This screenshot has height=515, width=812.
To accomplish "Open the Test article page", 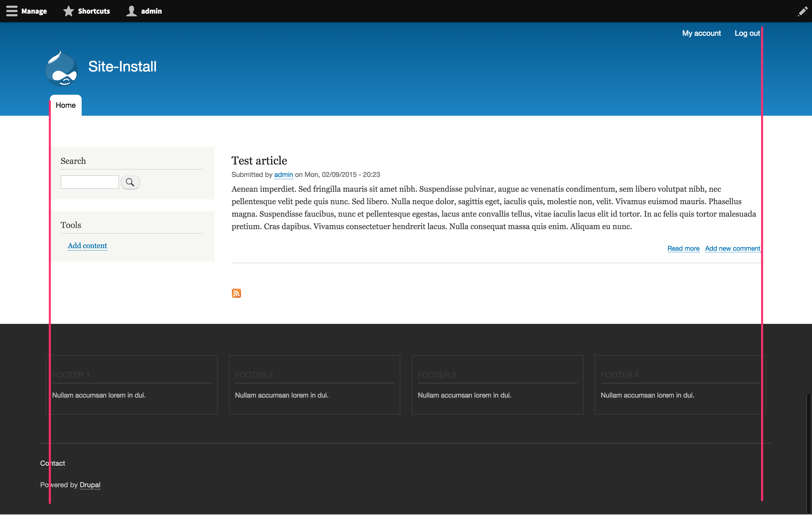I will 259,160.
